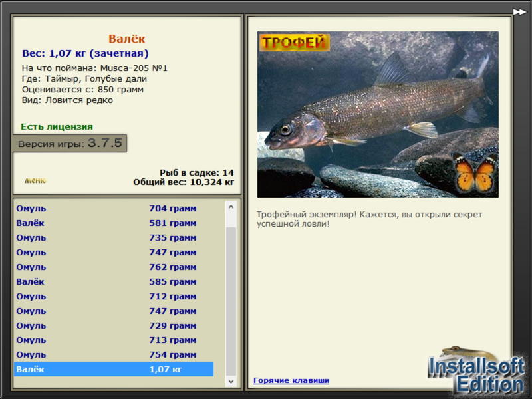Select the Валёк 585 грамм row
This screenshot has height=399, width=532.
pyautogui.click(x=114, y=281)
